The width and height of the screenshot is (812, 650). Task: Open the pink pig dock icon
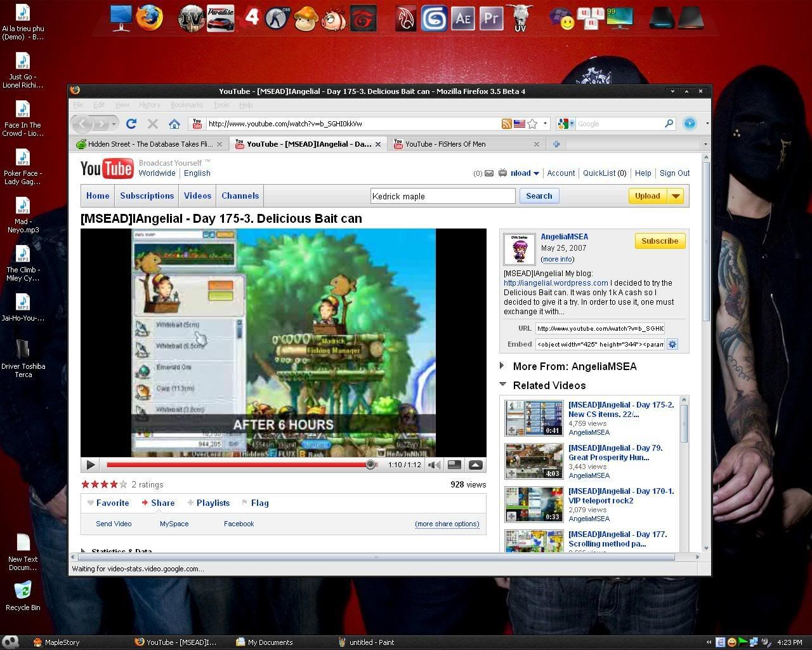(334, 19)
